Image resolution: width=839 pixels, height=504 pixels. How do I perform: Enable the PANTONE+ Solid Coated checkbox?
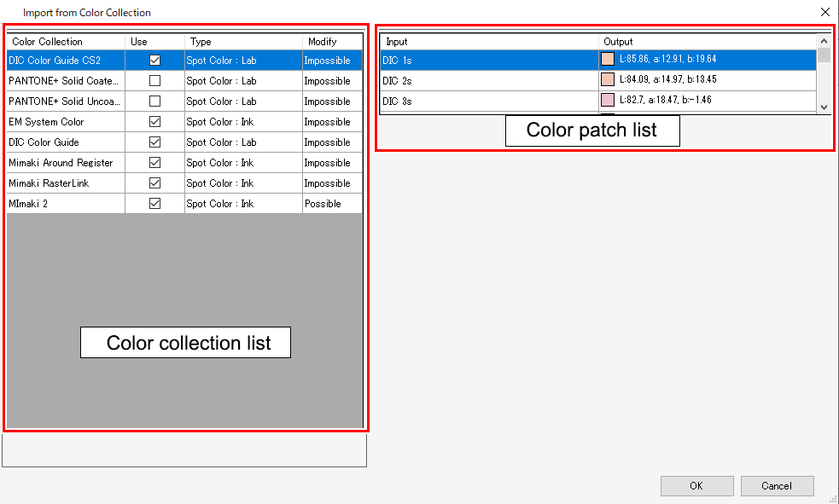click(154, 80)
